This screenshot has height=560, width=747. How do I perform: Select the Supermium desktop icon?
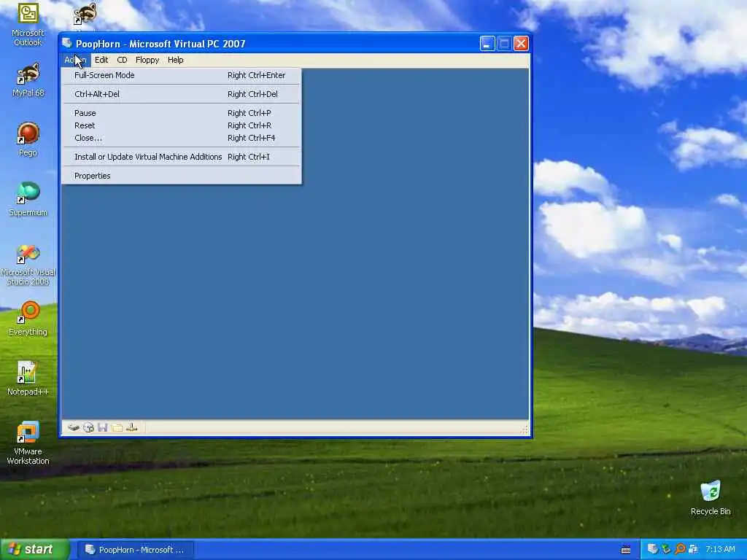[28, 199]
